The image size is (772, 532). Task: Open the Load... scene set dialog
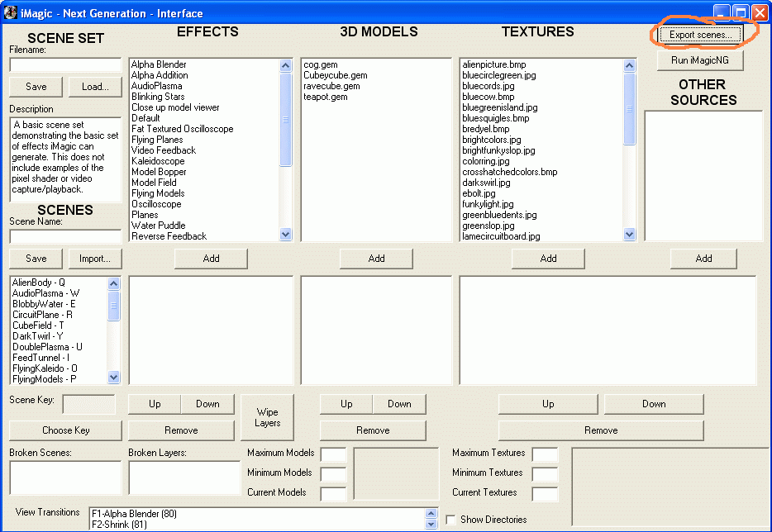(x=95, y=87)
